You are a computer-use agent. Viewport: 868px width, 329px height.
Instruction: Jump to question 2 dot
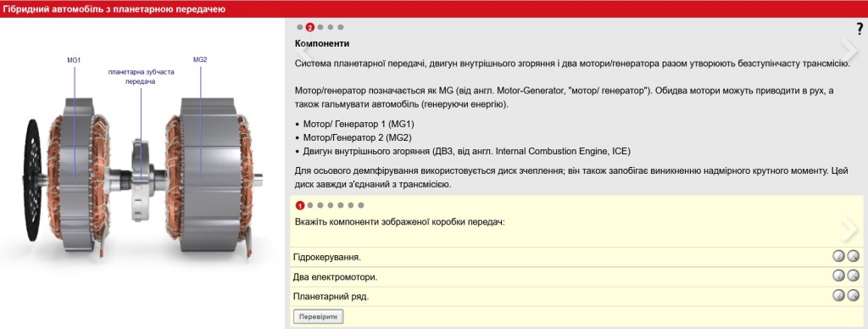tap(310, 205)
